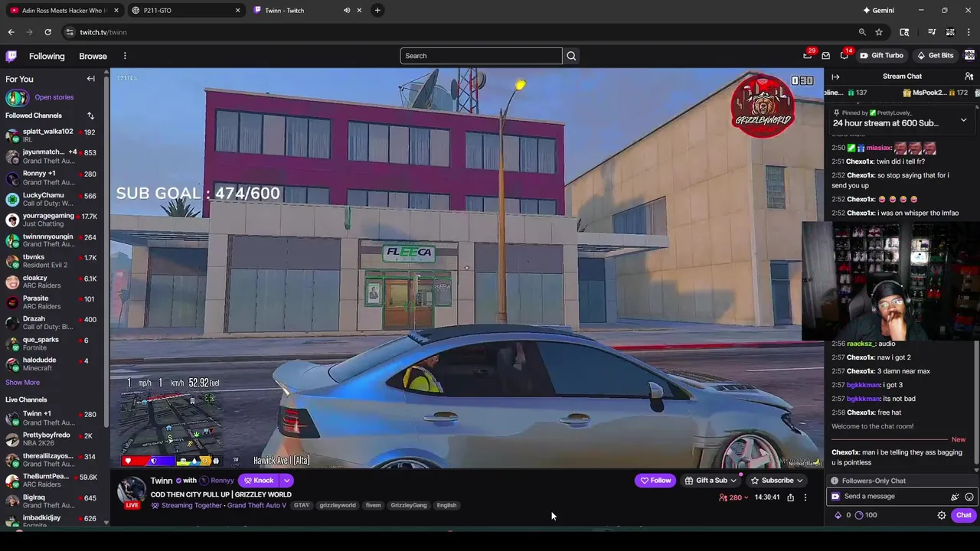Open the chat community users icon

click(969, 77)
